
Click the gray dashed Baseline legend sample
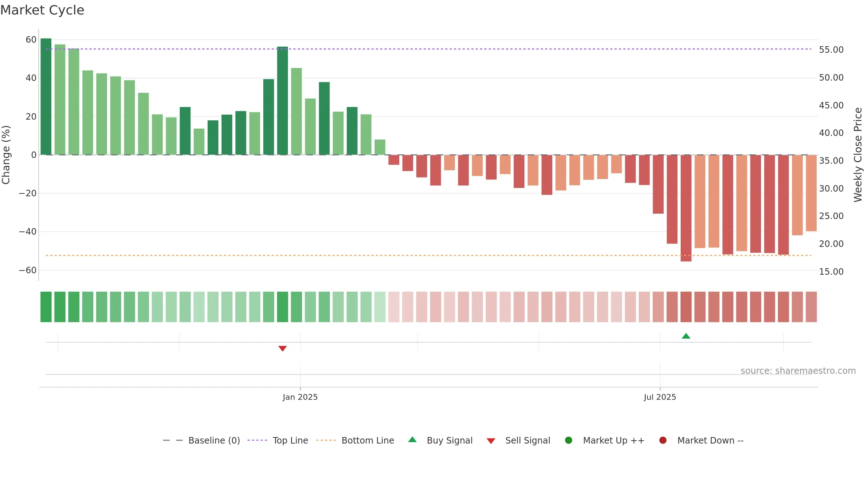(x=173, y=440)
